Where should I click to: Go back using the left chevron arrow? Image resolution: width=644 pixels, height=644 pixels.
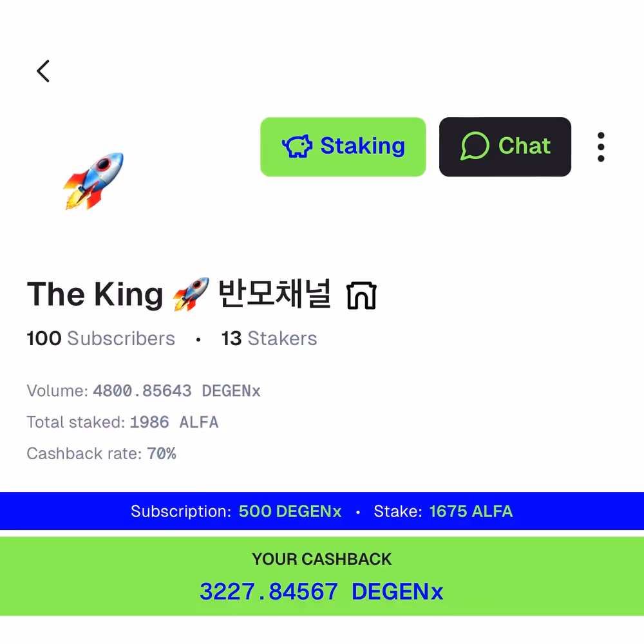pyautogui.click(x=43, y=71)
